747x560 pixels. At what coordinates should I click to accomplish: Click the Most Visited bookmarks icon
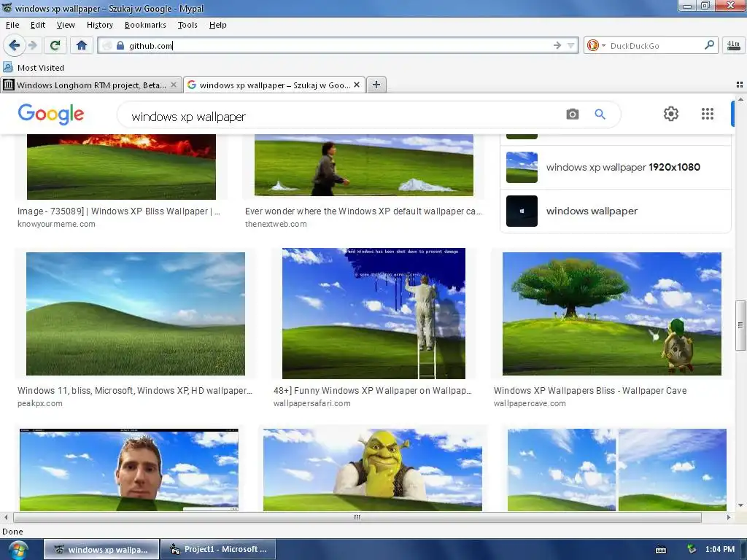click(x=7, y=67)
